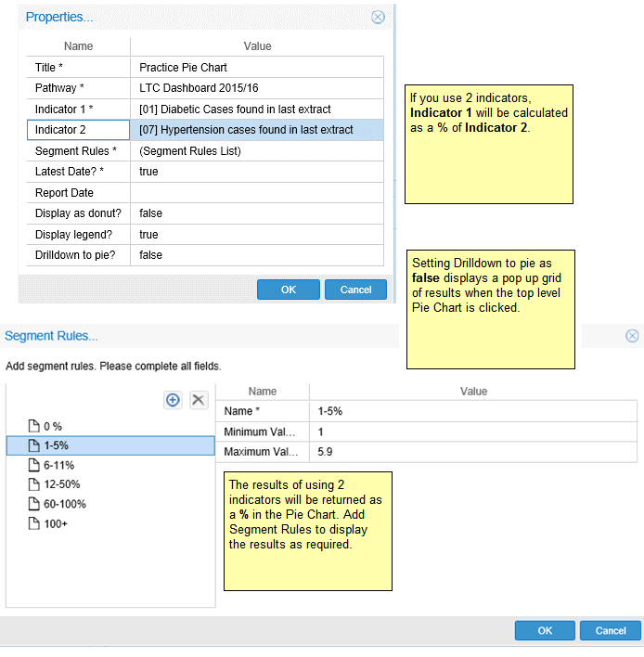Click OK in the Properties dialog

point(288,290)
